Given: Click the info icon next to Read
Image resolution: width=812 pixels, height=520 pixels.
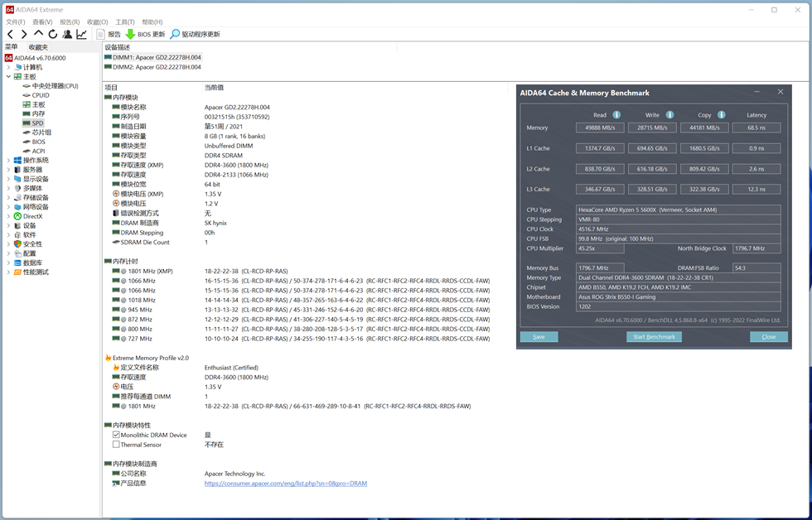Looking at the screenshot, I should point(617,115).
